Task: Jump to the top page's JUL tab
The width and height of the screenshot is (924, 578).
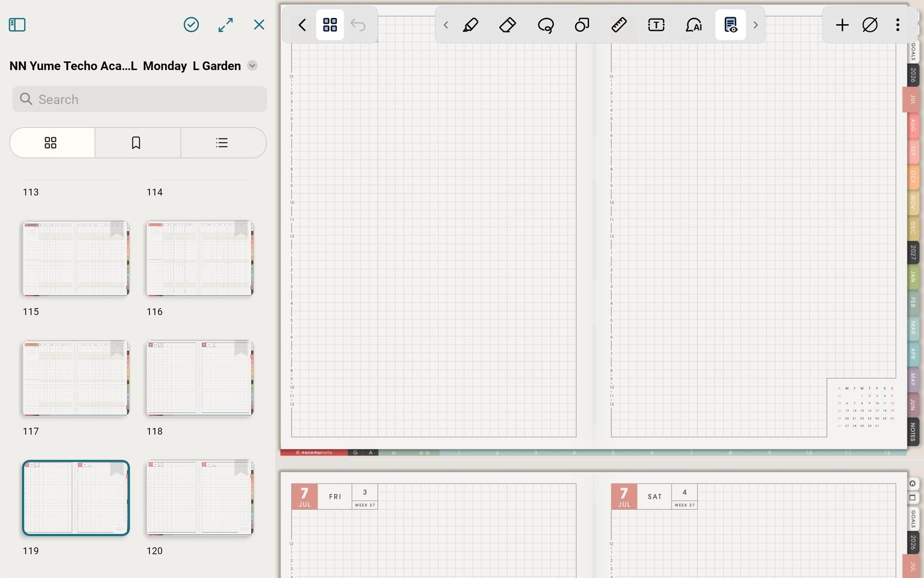Action: 911,99
